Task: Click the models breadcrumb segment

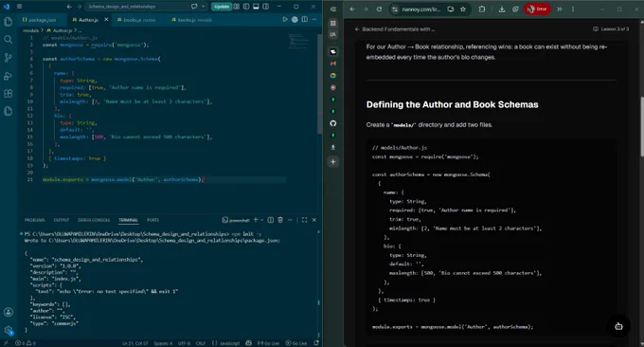Action: pyautogui.click(x=31, y=30)
